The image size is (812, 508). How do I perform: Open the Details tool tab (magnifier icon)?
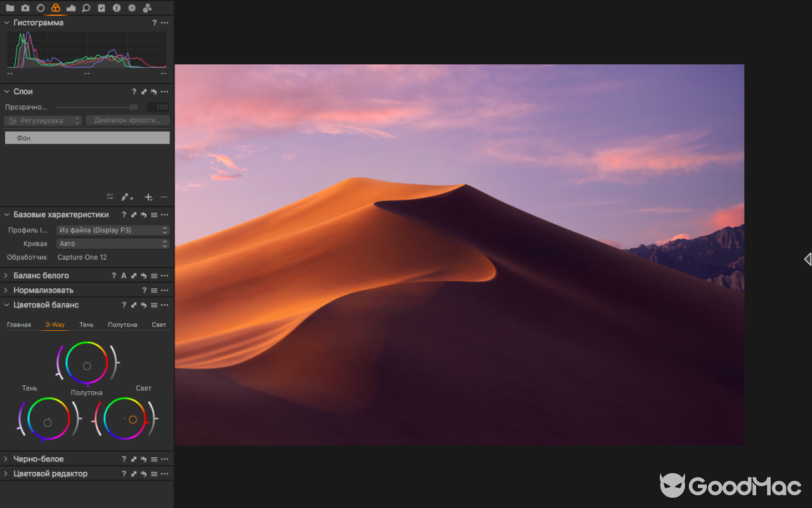[x=86, y=8]
